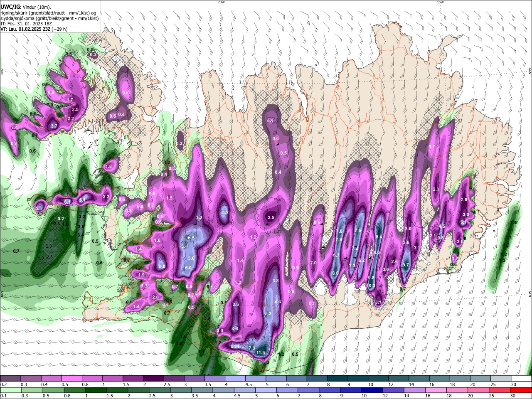
Task: Click the 'VT: Lau. 01.02.2025 23Z (+29 h)' line
Action: 34,29
